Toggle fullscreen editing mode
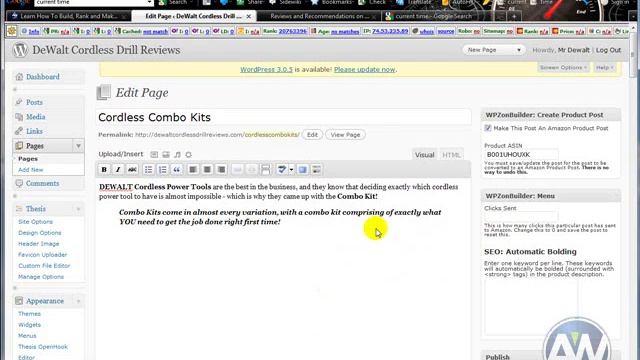 [x=302, y=169]
